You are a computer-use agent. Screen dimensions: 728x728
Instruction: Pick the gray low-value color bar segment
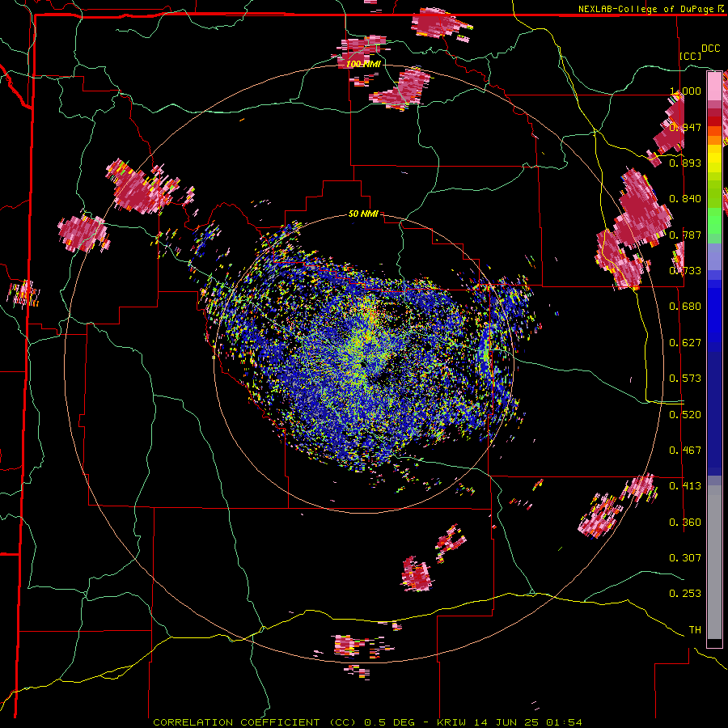[714, 562]
